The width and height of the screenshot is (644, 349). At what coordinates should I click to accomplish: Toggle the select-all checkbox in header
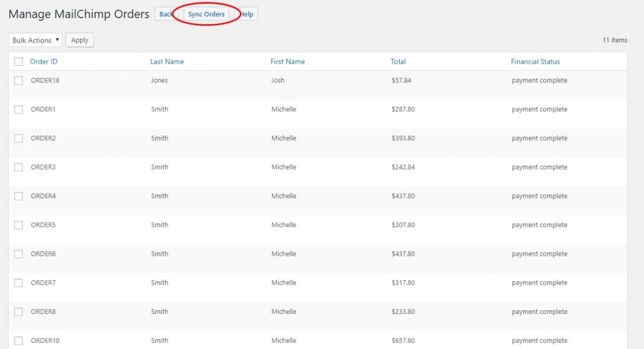[19, 61]
